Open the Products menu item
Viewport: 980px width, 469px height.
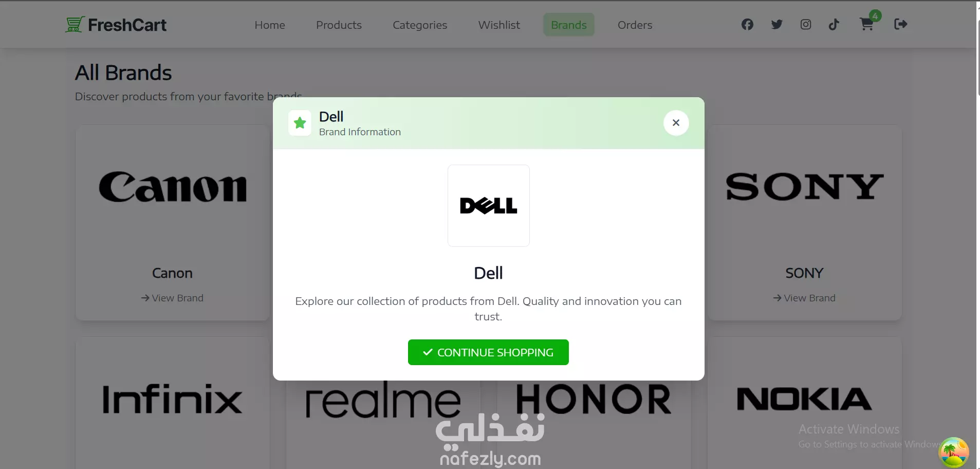(339, 25)
